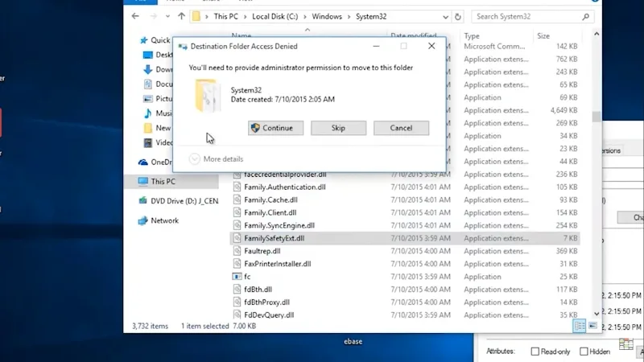Refresh the System32 folder view
The image size is (644, 362).
[457, 17]
